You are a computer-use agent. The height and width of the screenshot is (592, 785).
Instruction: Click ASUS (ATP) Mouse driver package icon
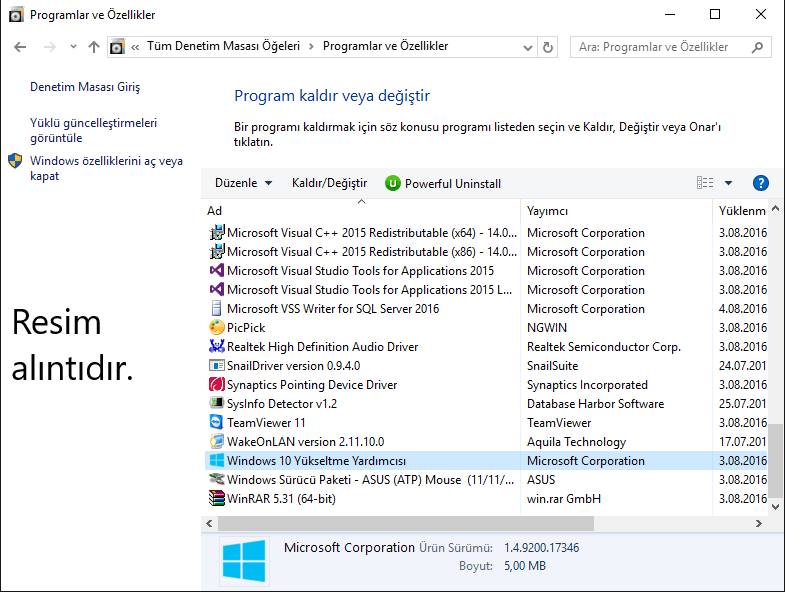click(216, 480)
